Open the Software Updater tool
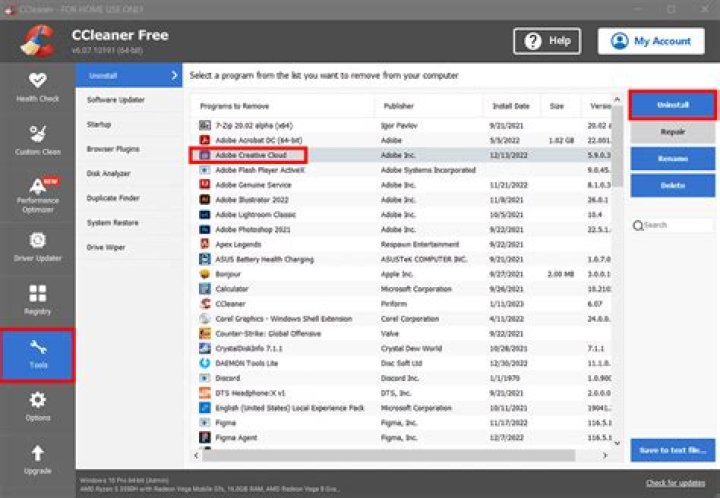This screenshot has height=498, width=720. (116, 100)
